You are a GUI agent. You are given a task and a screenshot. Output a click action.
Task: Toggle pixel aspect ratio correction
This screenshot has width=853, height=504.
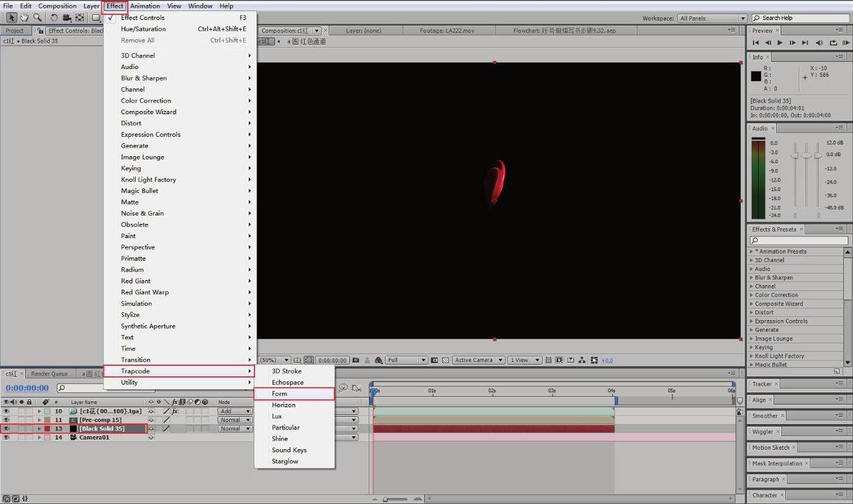click(548, 360)
